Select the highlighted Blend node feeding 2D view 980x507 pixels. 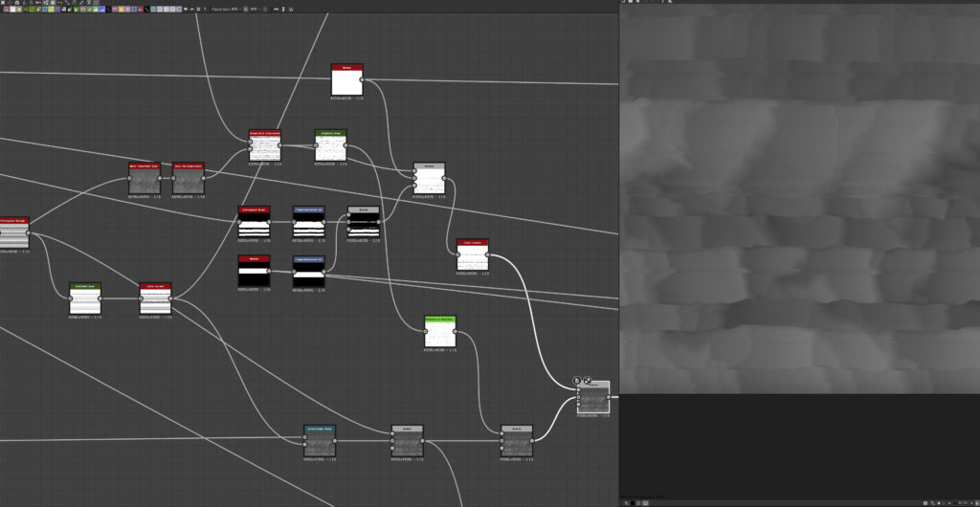coord(593,397)
